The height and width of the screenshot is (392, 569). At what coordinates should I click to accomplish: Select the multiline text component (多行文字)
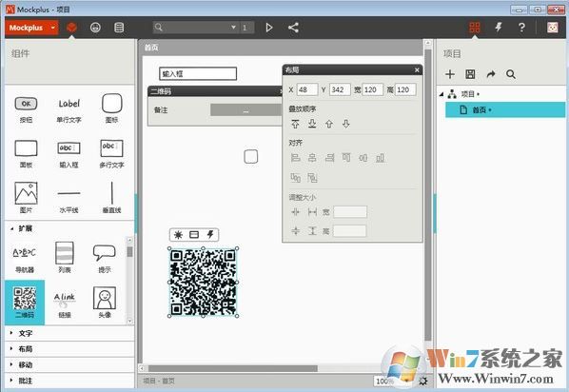click(111, 153)
